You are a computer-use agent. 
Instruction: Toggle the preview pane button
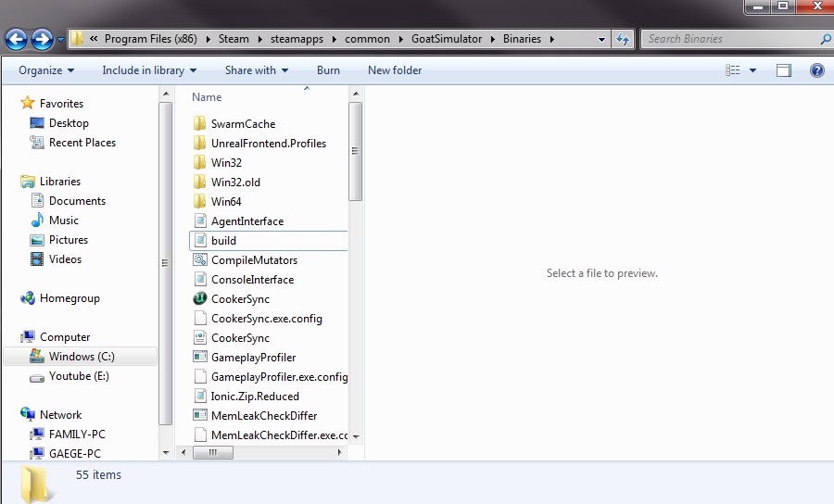(783, 70)
